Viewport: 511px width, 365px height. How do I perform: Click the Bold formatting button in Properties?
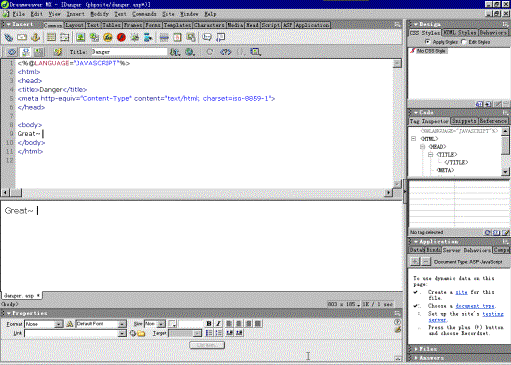(209, 323)
